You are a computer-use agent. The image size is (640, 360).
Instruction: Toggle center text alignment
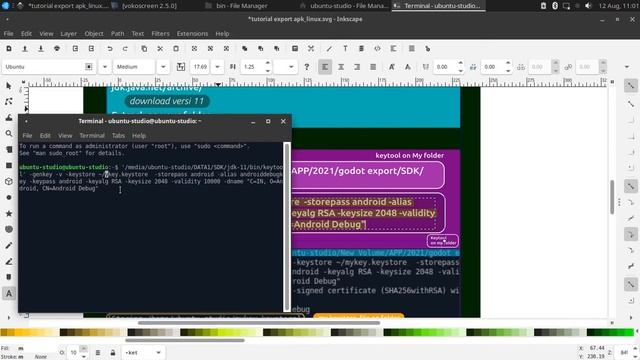(x=341, y=67)
